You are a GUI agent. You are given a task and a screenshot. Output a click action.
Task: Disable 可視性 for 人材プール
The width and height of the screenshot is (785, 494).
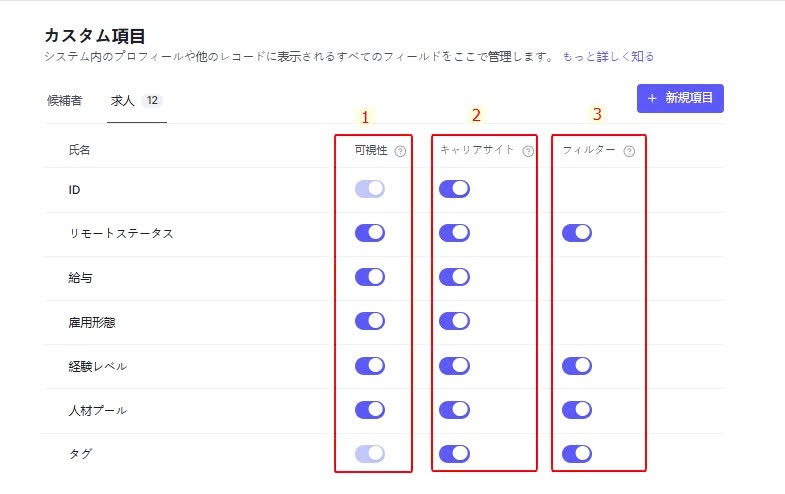coord(370,410)
